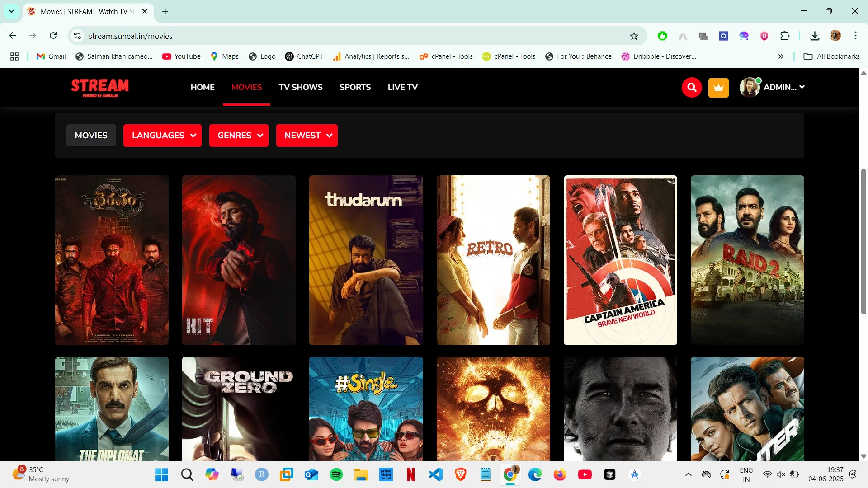
Task: Select the MOVIES navigation tab
Action: [x=246, y=87]
